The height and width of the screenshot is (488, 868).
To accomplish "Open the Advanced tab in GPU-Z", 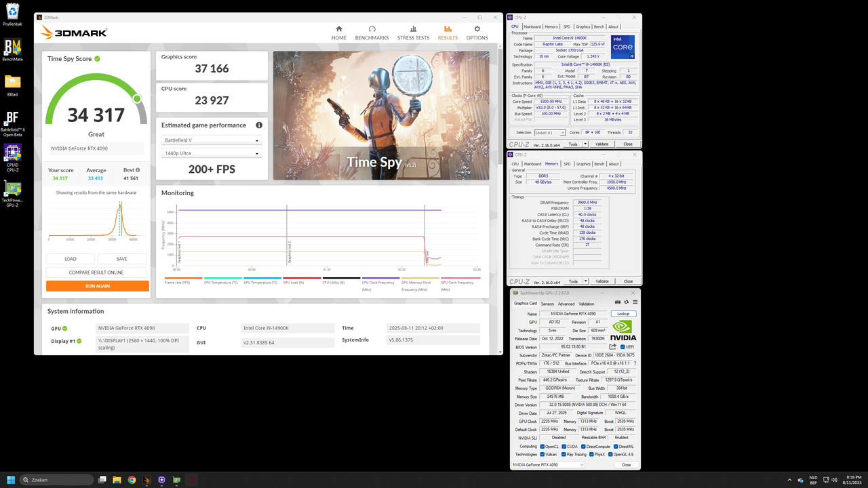I will [x=566, y=304].
